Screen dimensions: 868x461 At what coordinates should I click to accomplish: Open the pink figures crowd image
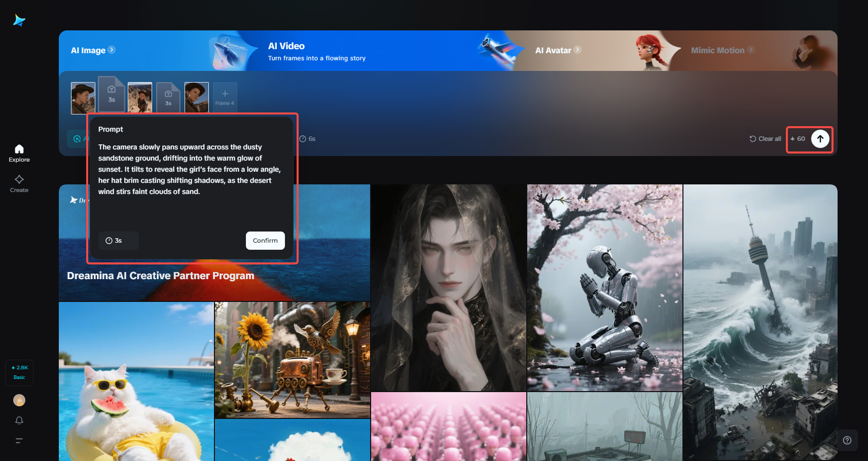(449, 427)
